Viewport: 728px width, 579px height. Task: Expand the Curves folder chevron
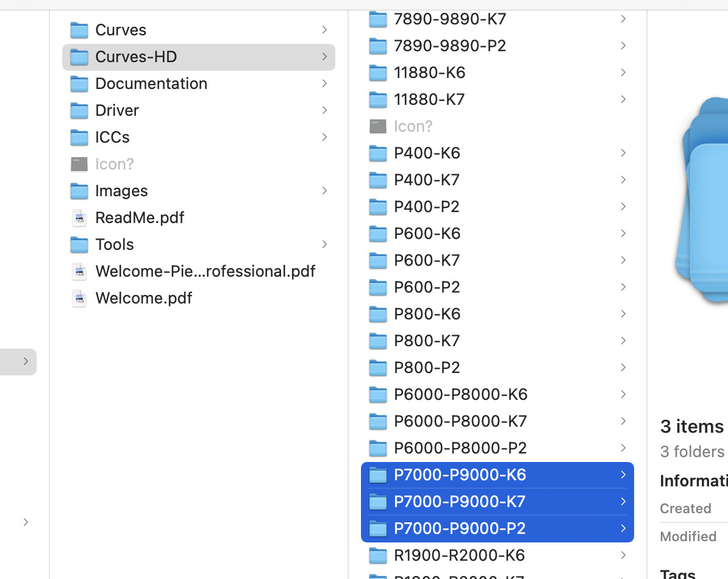[324, 30]
